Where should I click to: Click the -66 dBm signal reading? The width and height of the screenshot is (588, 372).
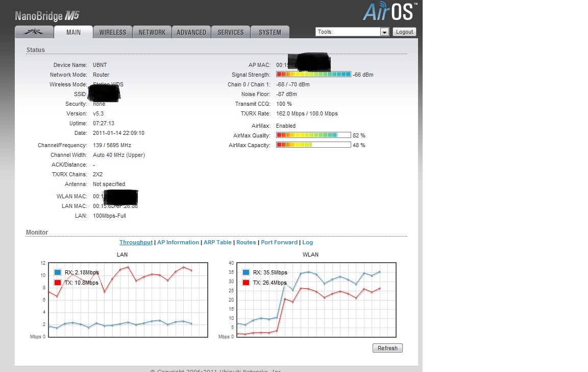[x=363, y=75]
